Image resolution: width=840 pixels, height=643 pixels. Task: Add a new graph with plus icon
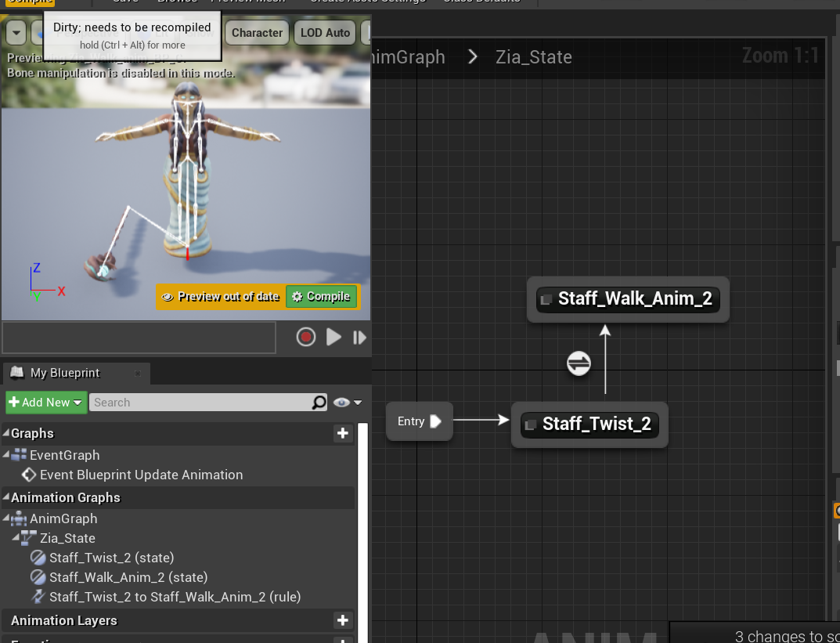pos(342,433)
